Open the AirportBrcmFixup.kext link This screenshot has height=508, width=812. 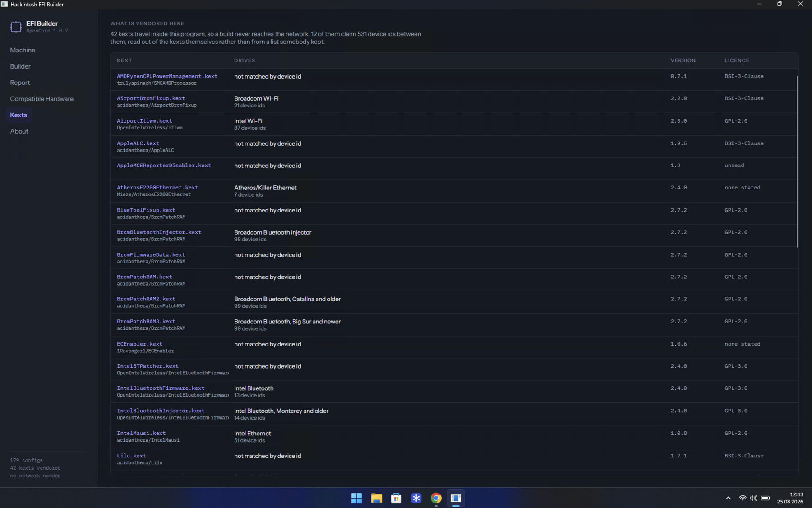151,98
